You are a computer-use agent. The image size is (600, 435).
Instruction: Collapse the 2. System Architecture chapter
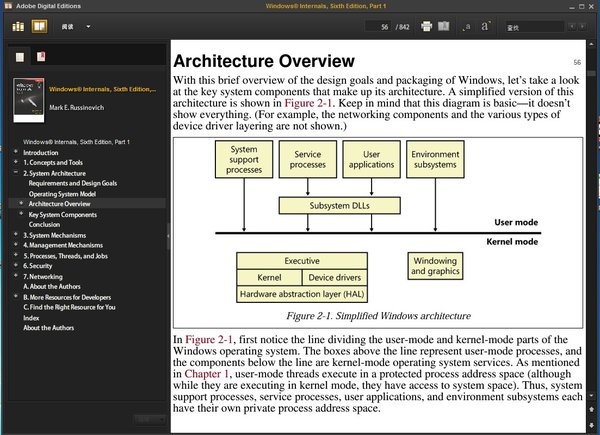[x=14, y=173]
